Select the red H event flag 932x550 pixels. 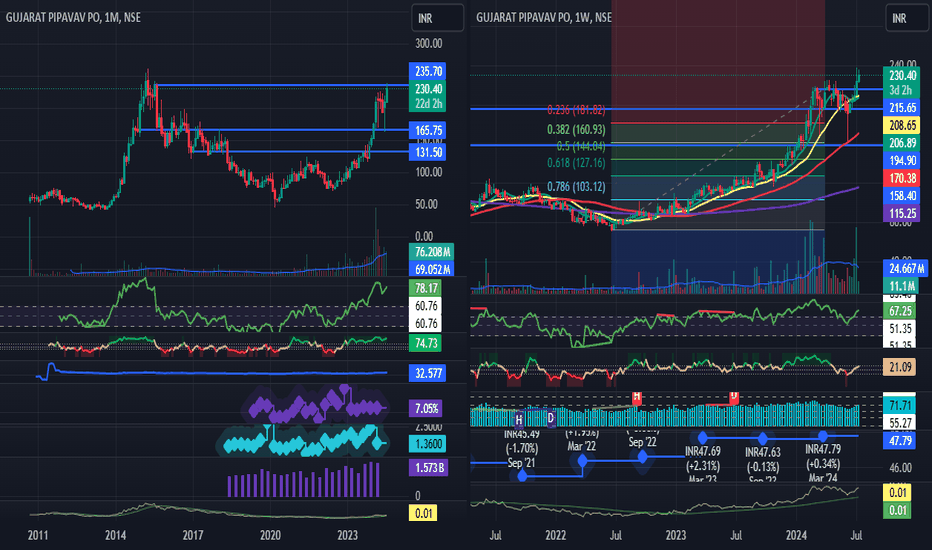coord(637,397)
